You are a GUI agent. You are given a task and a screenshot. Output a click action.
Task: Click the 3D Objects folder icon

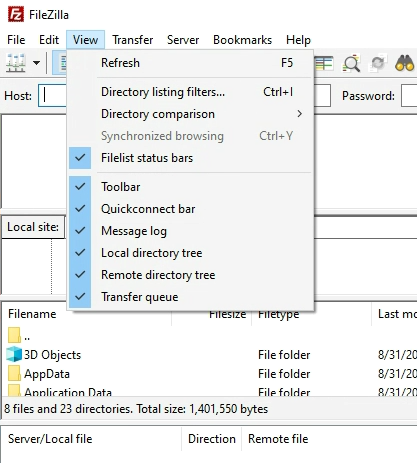(14, 354)
